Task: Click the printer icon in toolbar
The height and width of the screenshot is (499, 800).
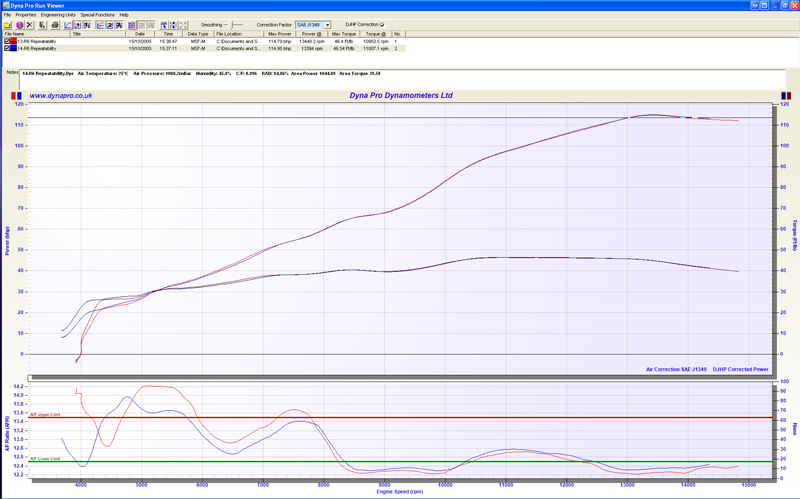Action: [x=55, y=25]
